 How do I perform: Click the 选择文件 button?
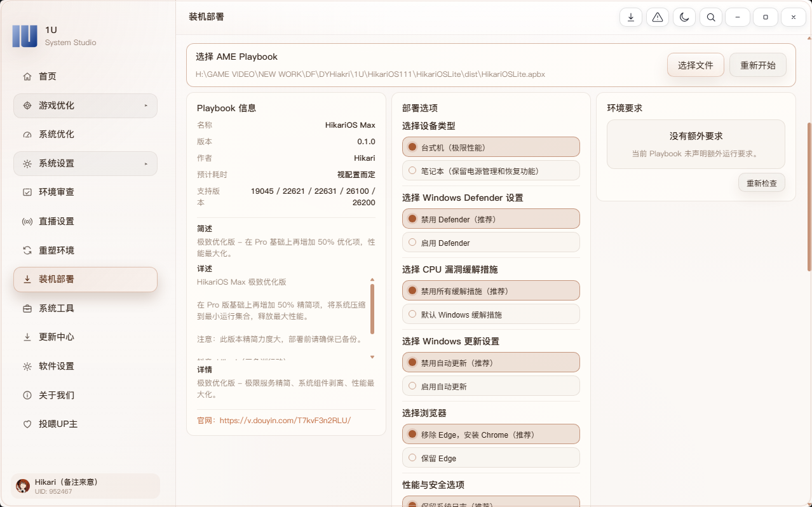(x=696, y=65)
